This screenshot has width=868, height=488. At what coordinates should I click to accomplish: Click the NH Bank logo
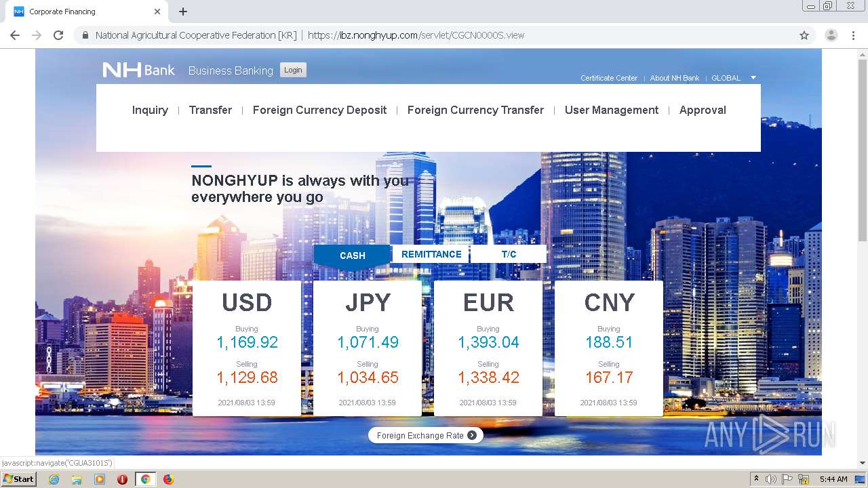point(138,70)
